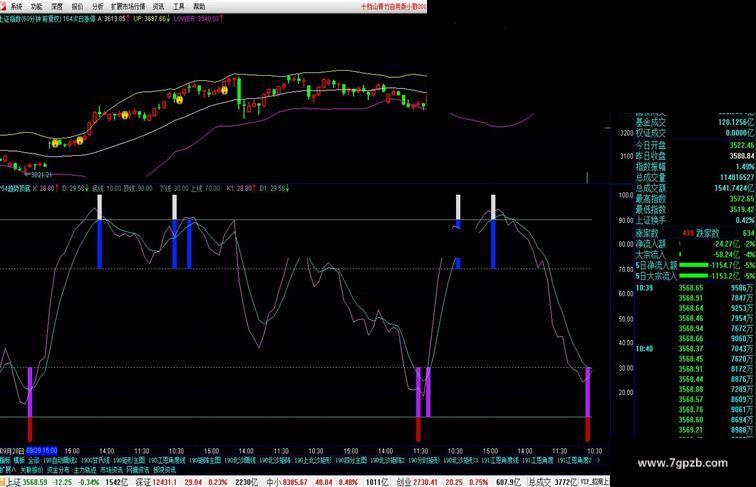Open the 报价 menu
Image resolution: width=756 pixels, height=487 pixels.
pos(77,6)
